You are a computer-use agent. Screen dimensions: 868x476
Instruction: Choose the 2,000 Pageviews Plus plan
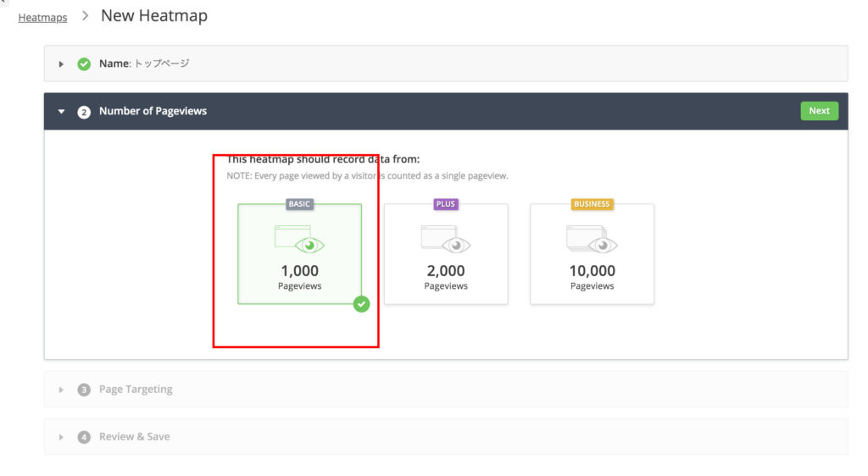tap(446, 254)
